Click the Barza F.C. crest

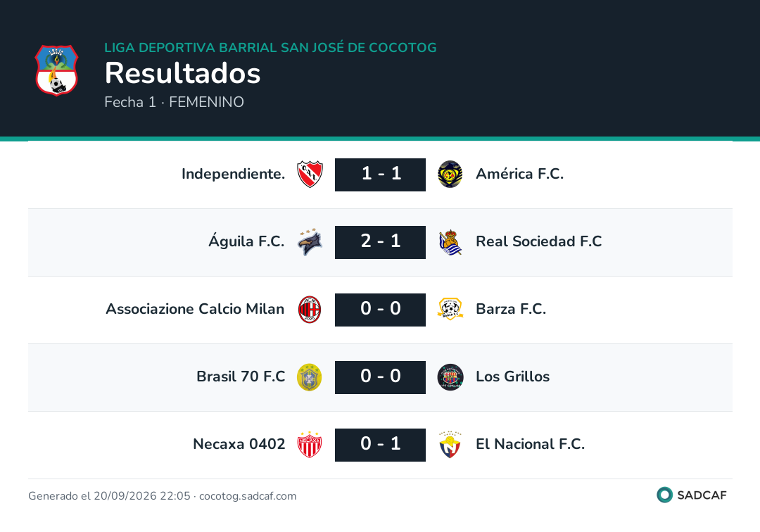click(450, 309)
